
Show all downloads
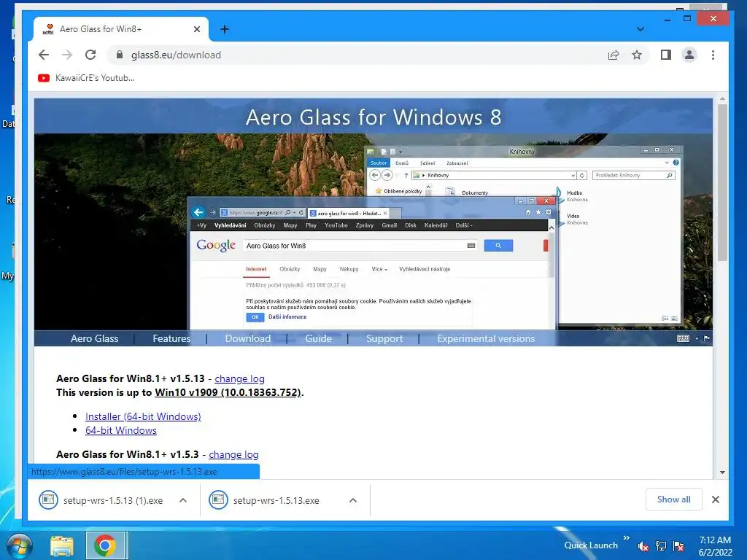point(673,499)
